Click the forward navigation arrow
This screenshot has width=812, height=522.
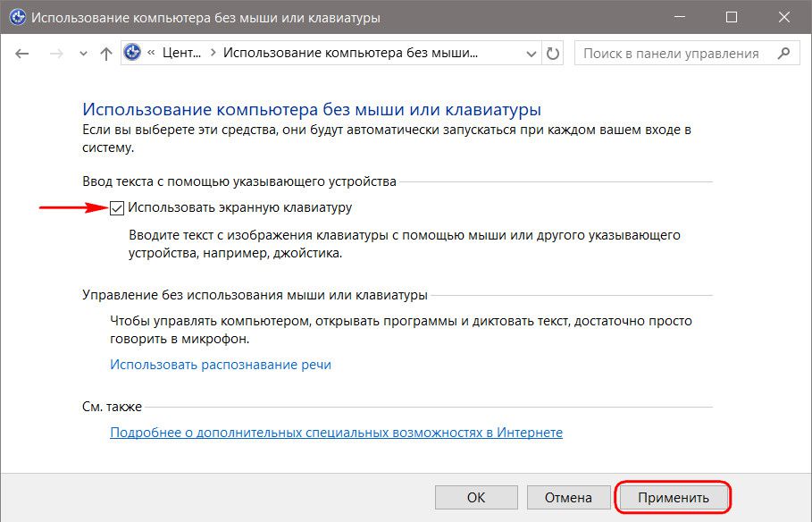[x=56, y=54]
